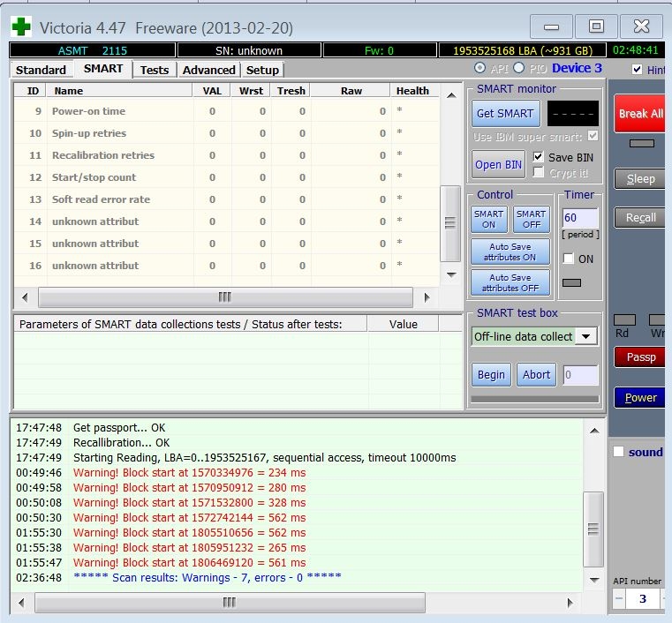The width and height of the screenshot is (672, 623).
Task: Click the log scroll down arrow
Action: pos(594,580)
